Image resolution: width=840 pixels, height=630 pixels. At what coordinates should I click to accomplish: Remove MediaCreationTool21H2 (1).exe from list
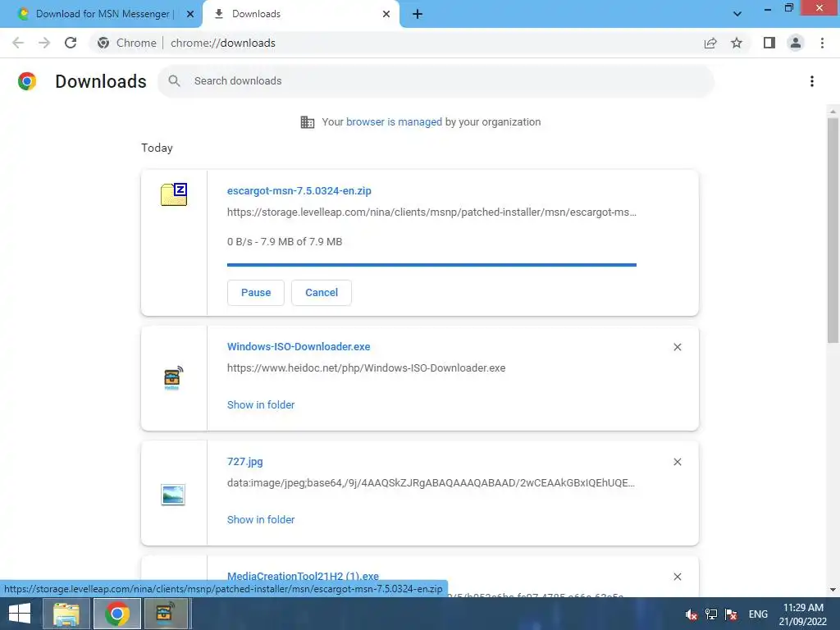point(677,577)
